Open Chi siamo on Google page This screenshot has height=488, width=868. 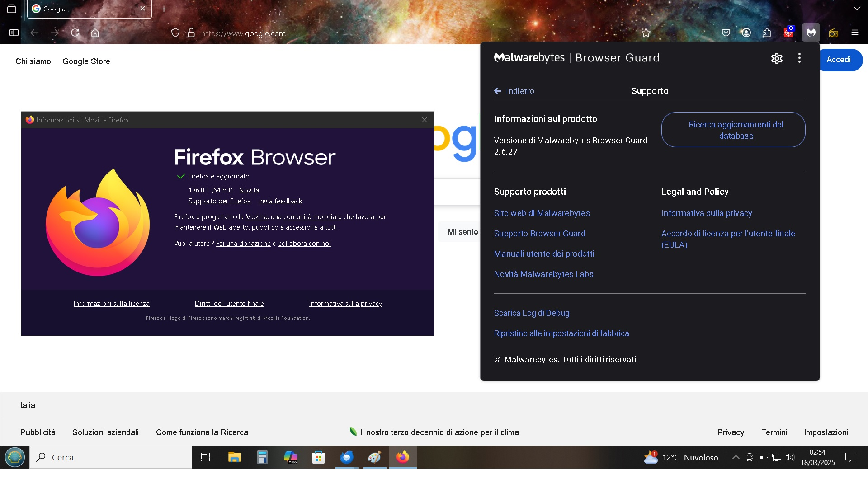coord(33,61)
